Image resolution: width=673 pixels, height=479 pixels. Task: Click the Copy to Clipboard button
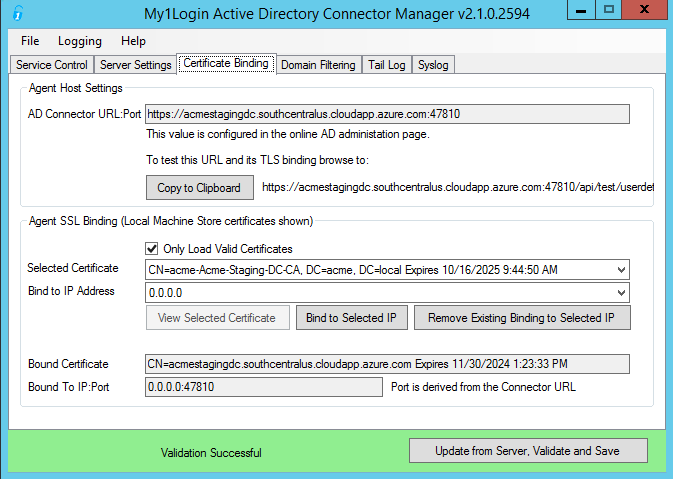[200, 188]
